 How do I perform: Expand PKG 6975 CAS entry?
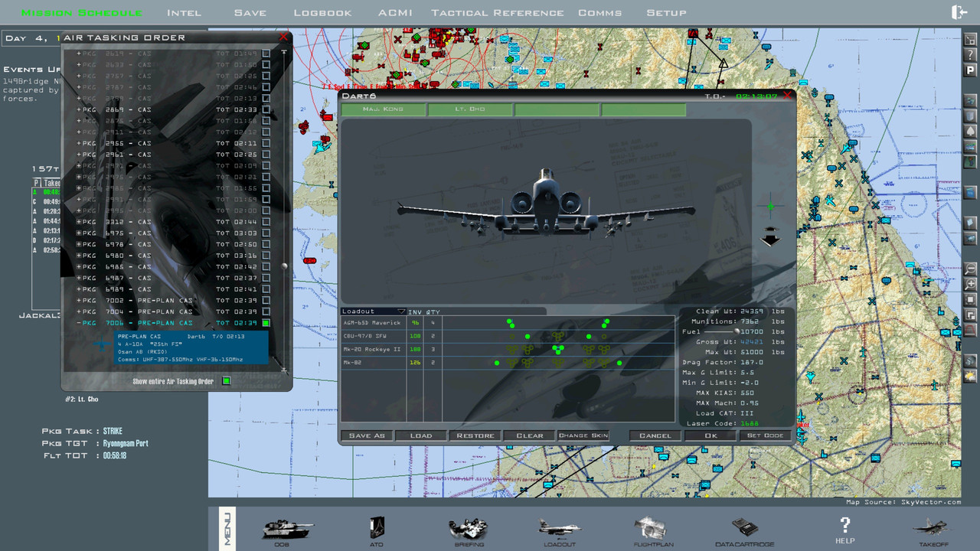[78, 233]
